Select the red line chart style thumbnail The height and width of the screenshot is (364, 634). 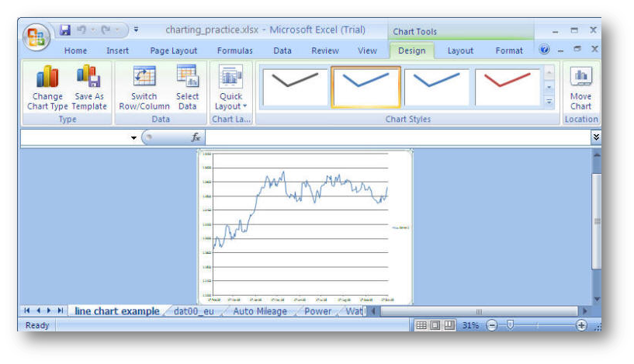pos(508,86)
